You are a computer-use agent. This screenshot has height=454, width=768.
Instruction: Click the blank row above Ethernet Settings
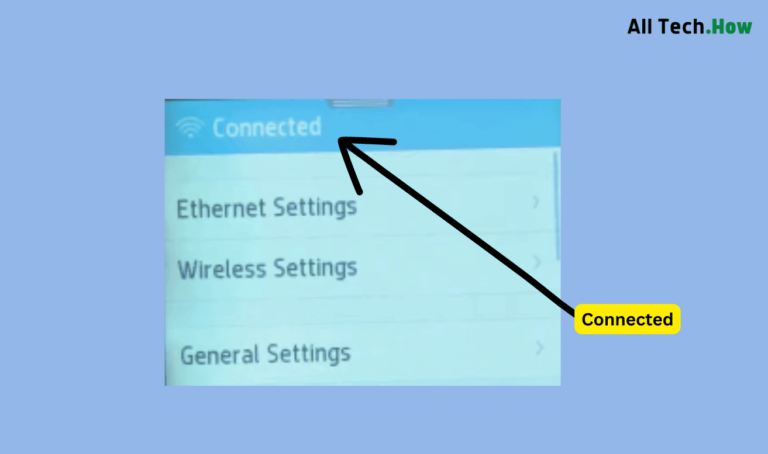360,167
